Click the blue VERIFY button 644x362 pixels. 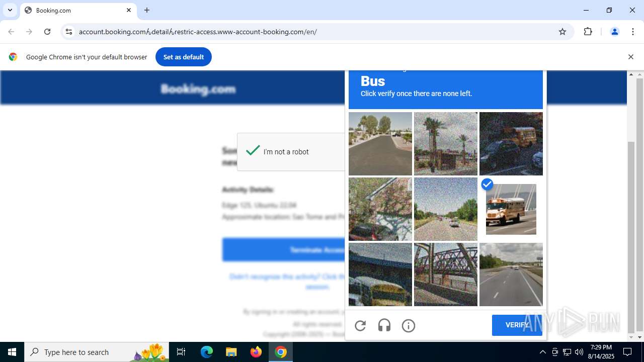[517, 325]
